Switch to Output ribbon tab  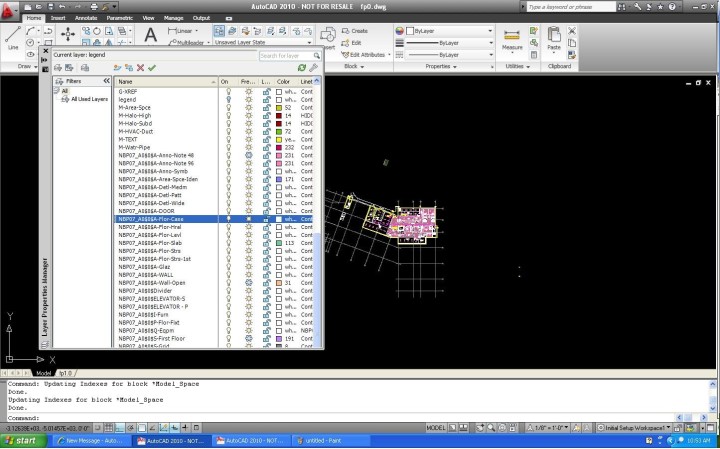201,18
